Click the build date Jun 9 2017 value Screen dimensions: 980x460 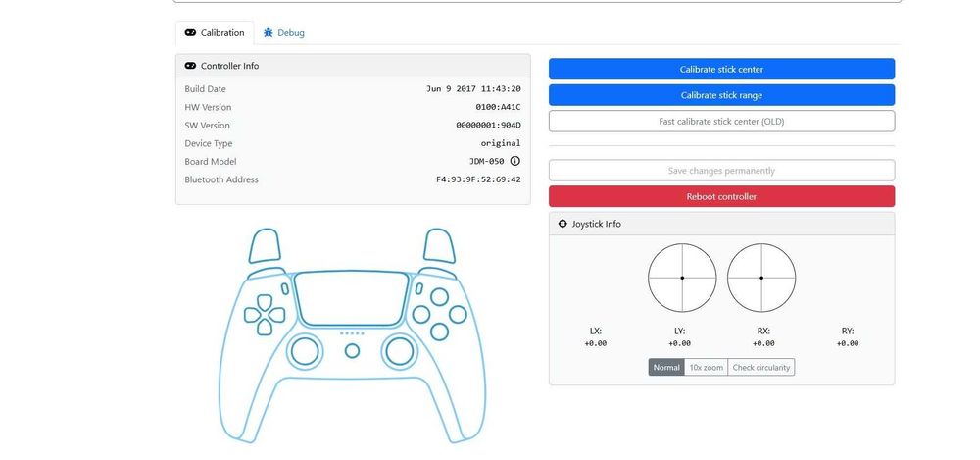(x=473, y=89)
